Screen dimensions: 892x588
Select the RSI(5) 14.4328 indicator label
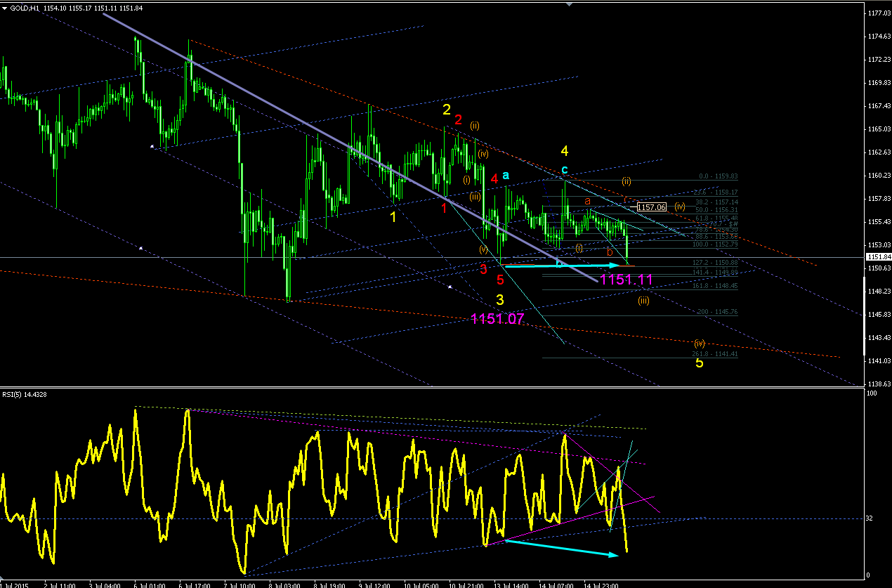point(23,394)
